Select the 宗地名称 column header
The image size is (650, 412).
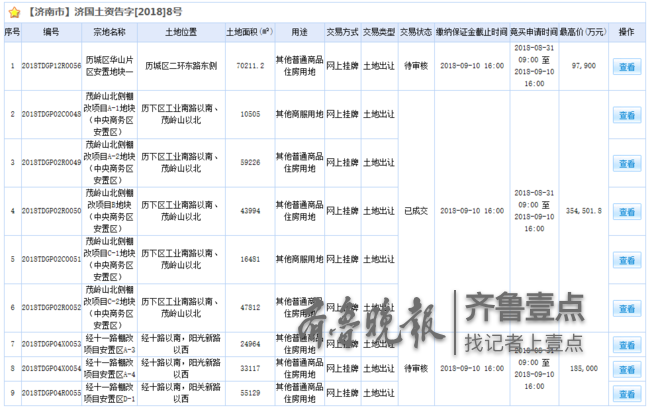coord(104,33)
